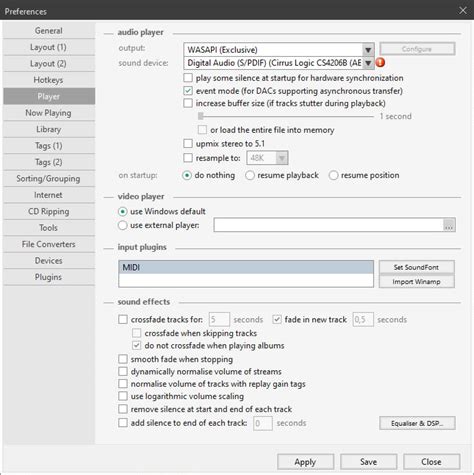Image resolution: width=474 pixels, height=475 pixels.
Task: Expand the output WASAPI (Exclusive) dropdown
Action: click(x=368, y=50)
